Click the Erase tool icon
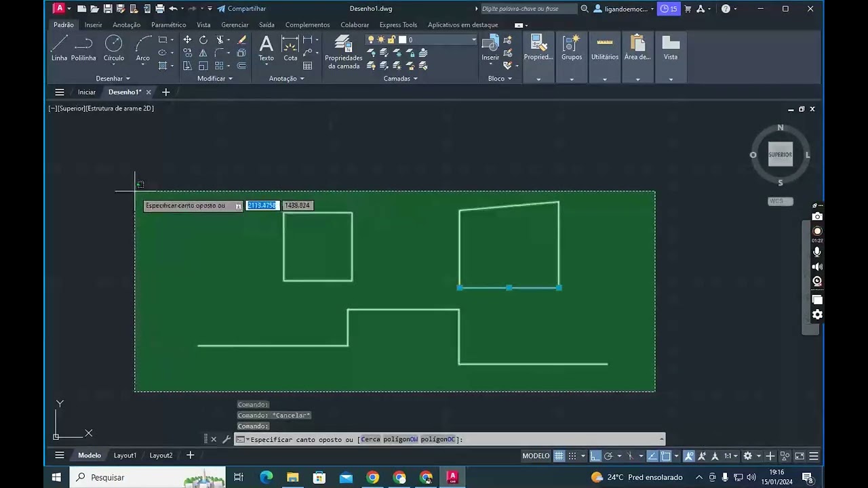The image size is (868, 488). pos(241,40)
